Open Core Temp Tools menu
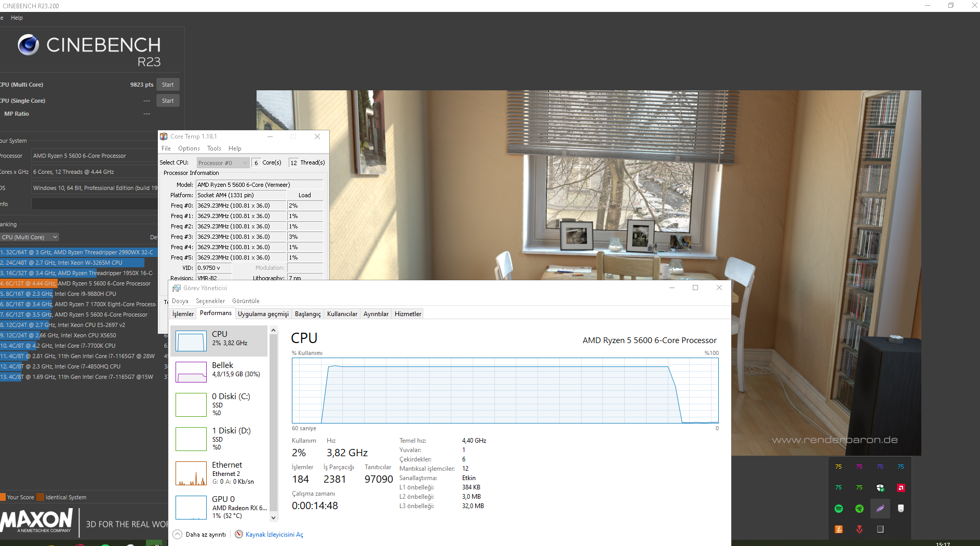Screen dimensions: 980x546 point(214,148)
